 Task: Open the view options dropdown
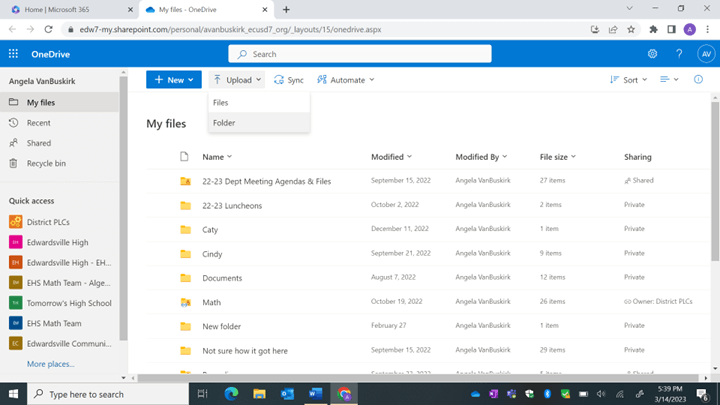click(x=669, y=80)
